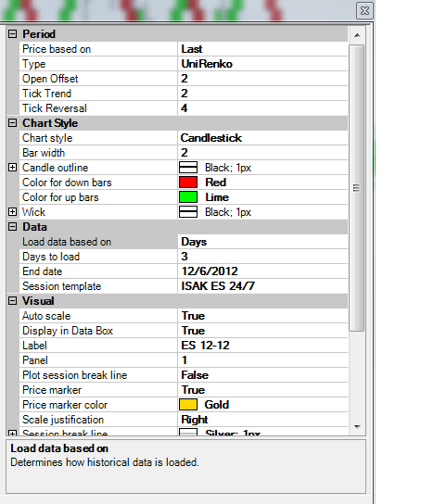This screenshot has height=504, width=421.
Task: Click the Red color name text
Action: 216,183
